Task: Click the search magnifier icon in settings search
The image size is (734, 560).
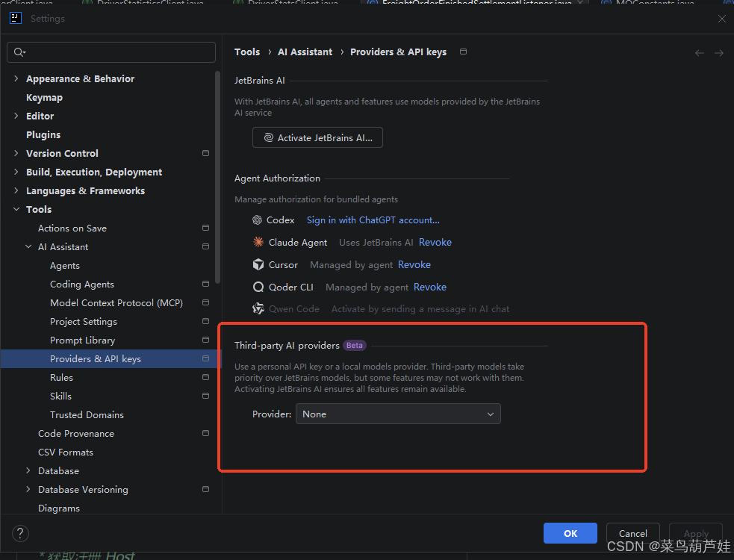Action: coord(19,52)
